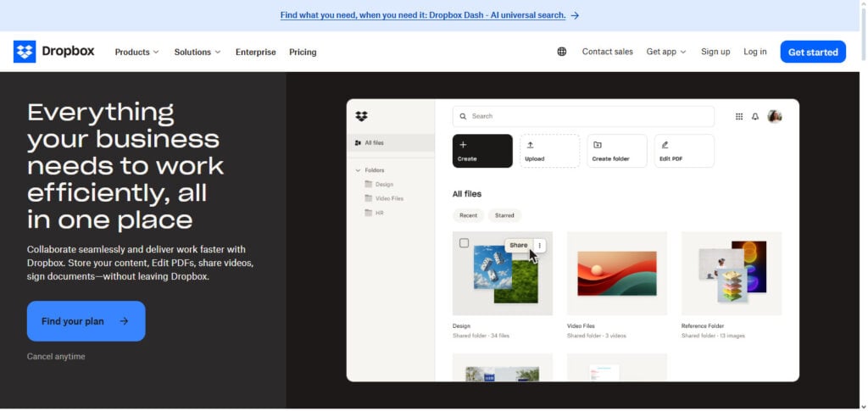This screenshot has width=868, height=411.
Task: Expand the Solutions dropdown
Action: click(197, 52)
